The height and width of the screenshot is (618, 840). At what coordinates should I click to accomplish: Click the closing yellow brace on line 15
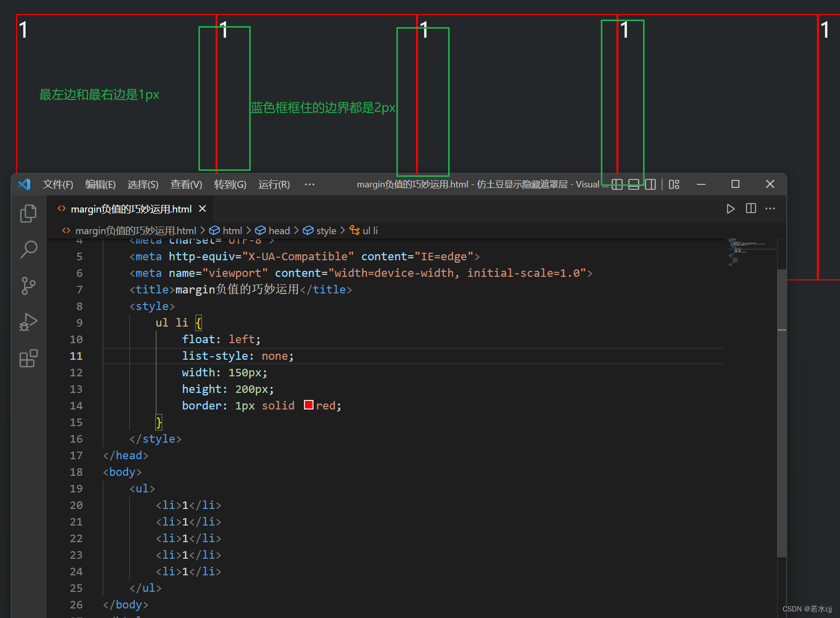pyautogui.click(x=159, y=422)
